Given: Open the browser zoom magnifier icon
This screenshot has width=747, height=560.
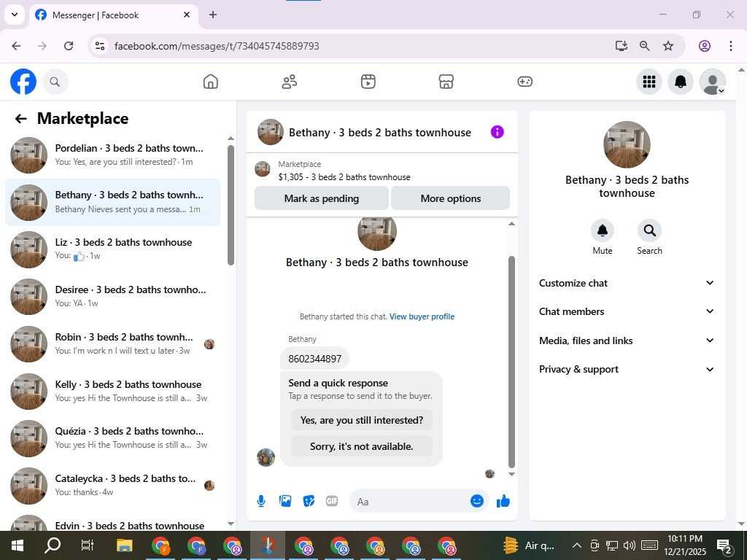Looking at the screenshot, I should 645,46.
